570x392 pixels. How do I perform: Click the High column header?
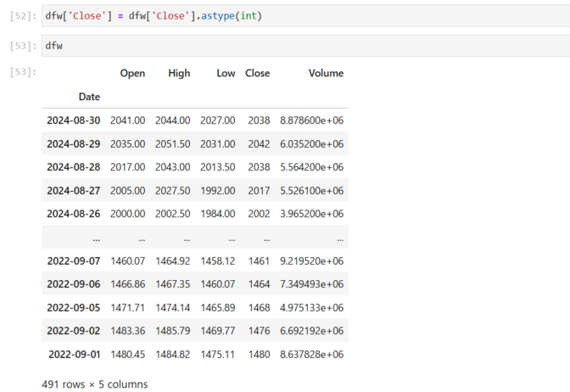click(x=179, y=74)
